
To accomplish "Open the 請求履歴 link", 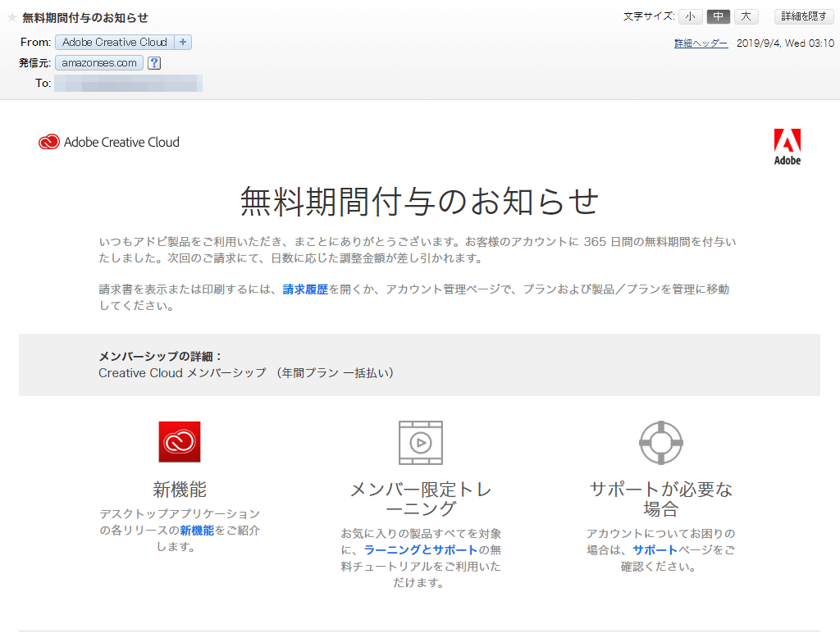I will [x=305, y=289].
